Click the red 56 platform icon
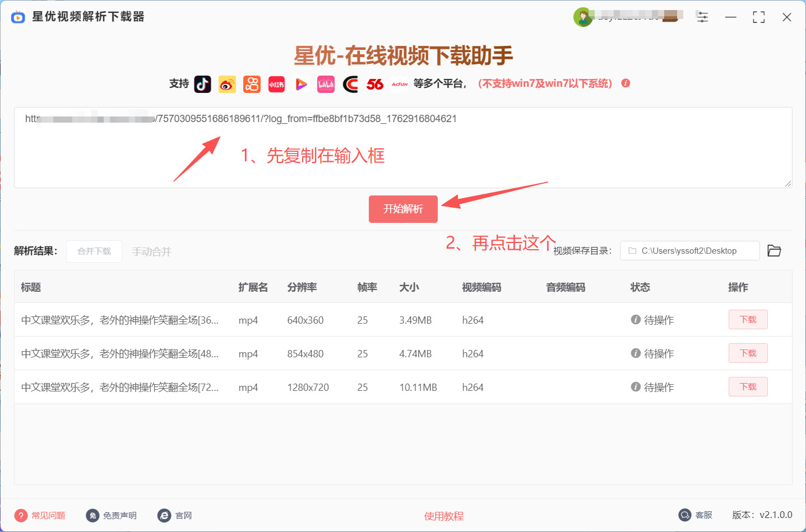 [375, 84]
